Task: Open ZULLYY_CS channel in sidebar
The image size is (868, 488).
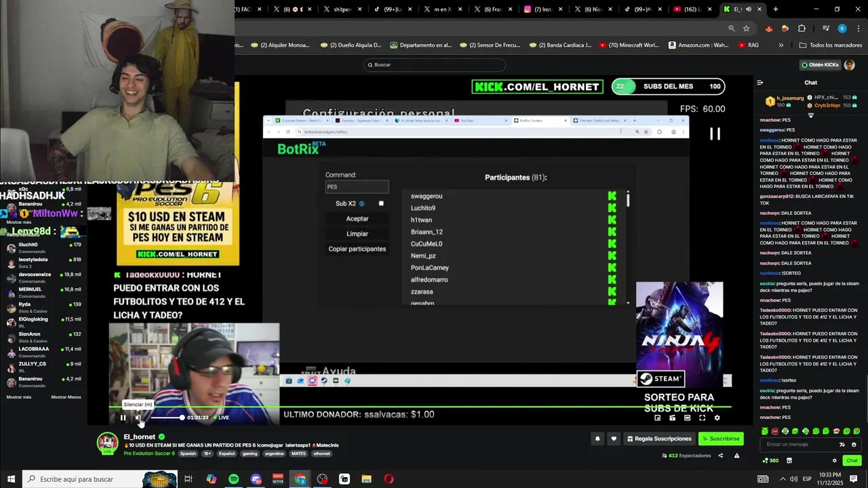Action: [43, 367]
